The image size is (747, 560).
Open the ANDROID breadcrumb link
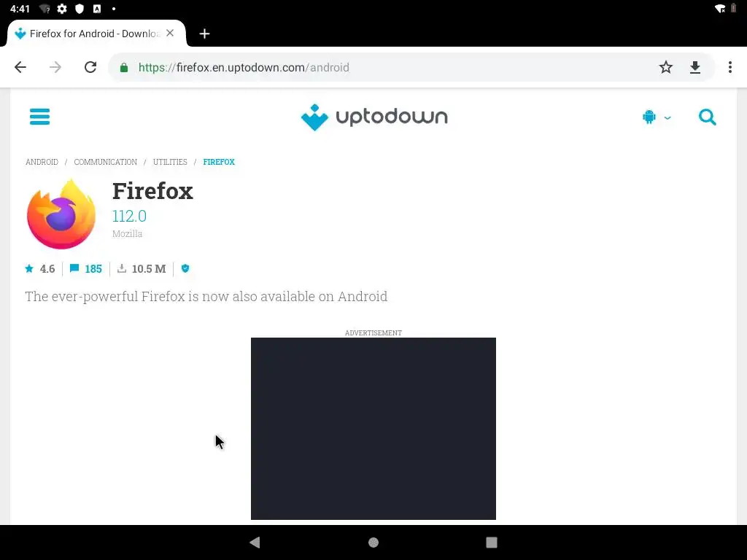[42, 162]
